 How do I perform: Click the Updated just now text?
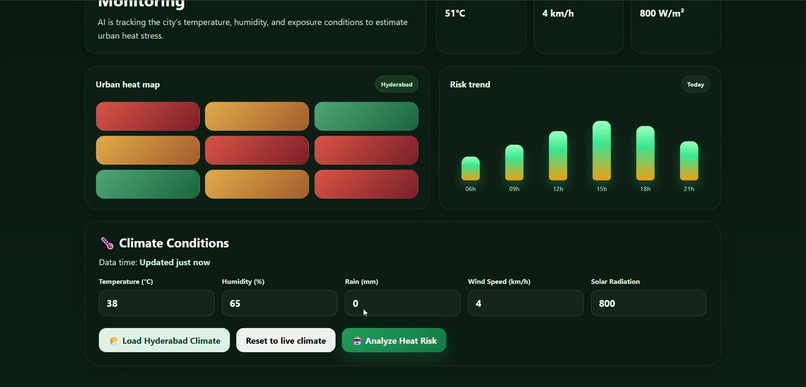pos(175,263)
